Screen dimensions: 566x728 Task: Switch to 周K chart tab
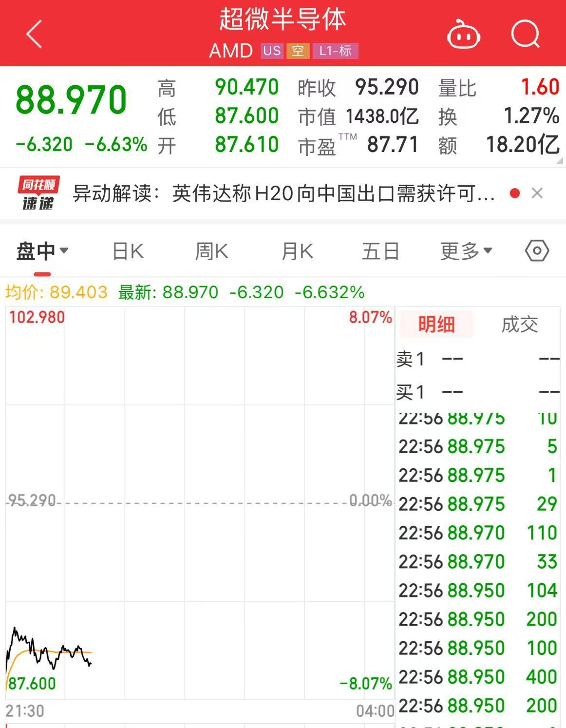tap(211, 251)
